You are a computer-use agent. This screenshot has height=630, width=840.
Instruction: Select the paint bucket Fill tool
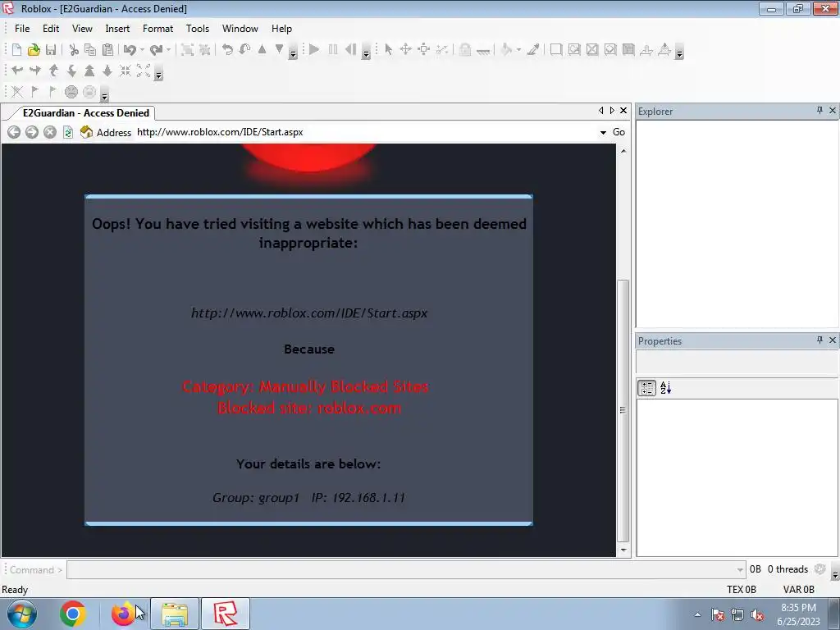[506, 50]
